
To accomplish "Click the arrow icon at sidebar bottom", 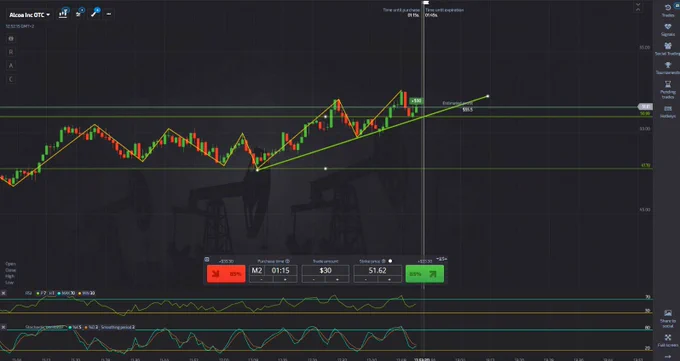I will coord(668,356).
